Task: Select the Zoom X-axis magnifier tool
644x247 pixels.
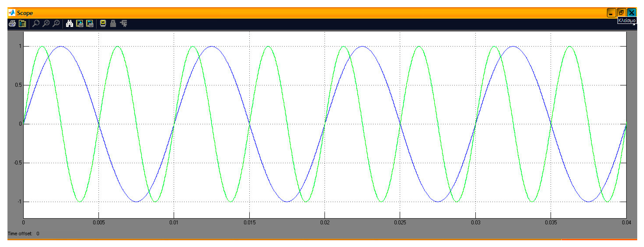Action: (46, 24)
